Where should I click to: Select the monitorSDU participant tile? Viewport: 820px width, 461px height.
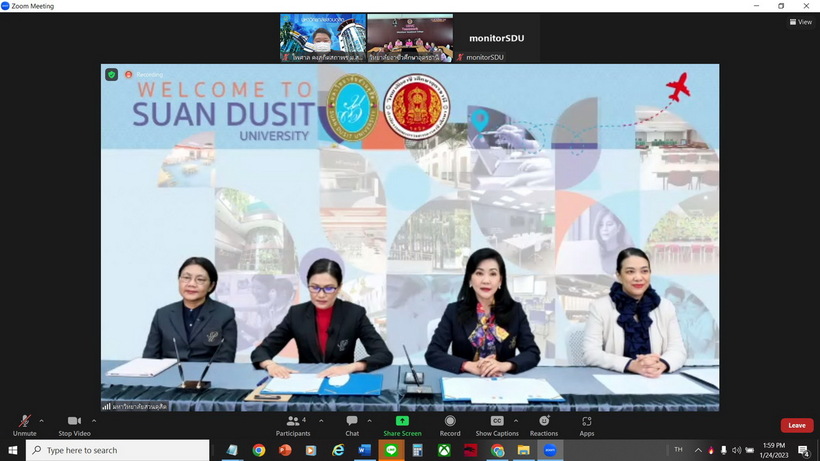pos(497,38)
